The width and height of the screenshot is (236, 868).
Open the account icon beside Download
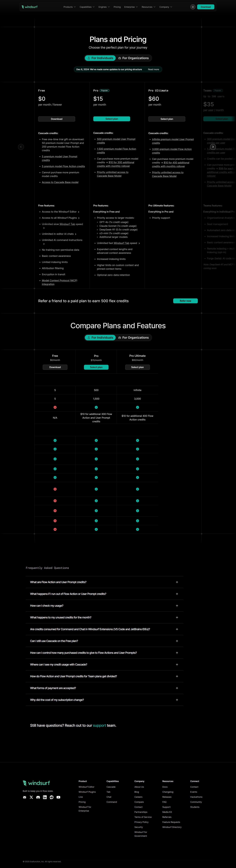193,7
